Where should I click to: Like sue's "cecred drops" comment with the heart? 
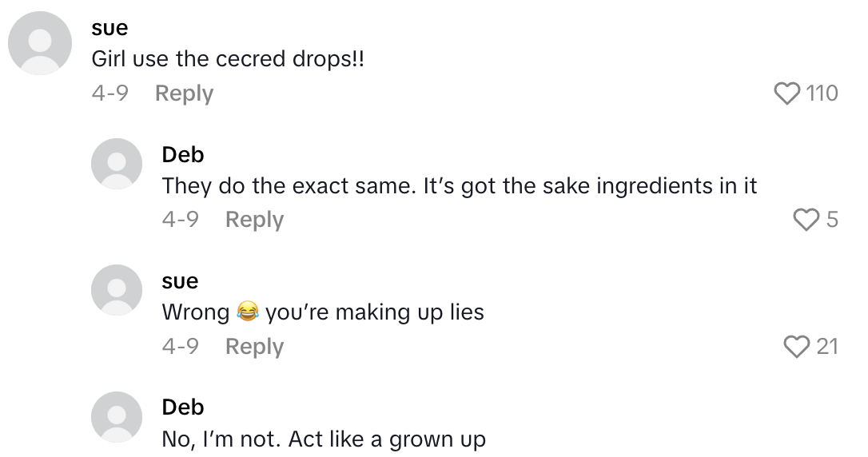click(x=787, y=93)
